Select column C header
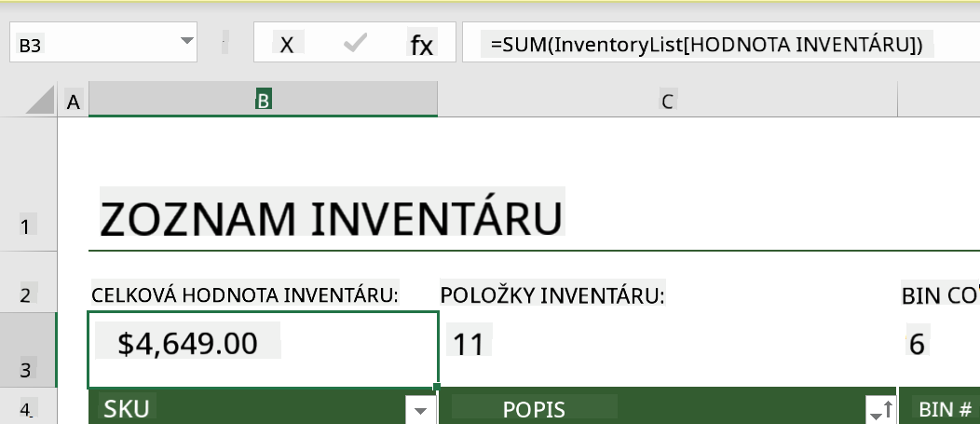The width and height of the screenshot is (980, 424). (668, 100)
